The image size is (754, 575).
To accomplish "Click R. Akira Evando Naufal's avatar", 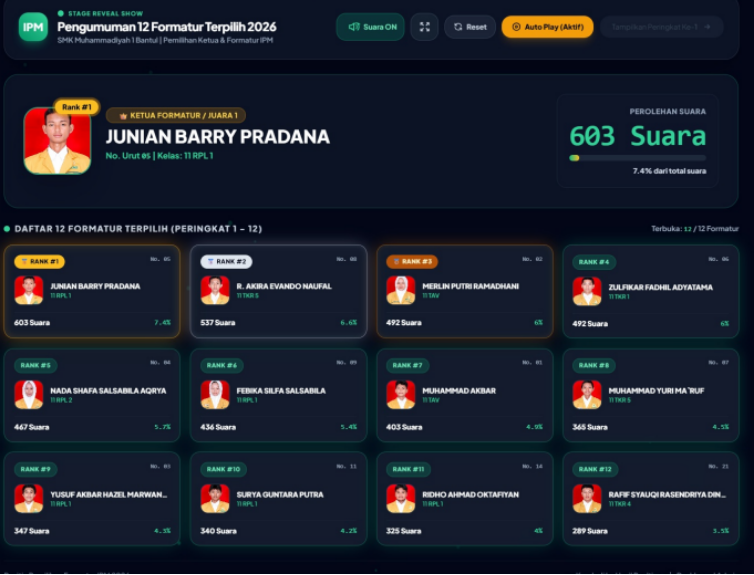I will pyautogui.click(x=215, y=290).
